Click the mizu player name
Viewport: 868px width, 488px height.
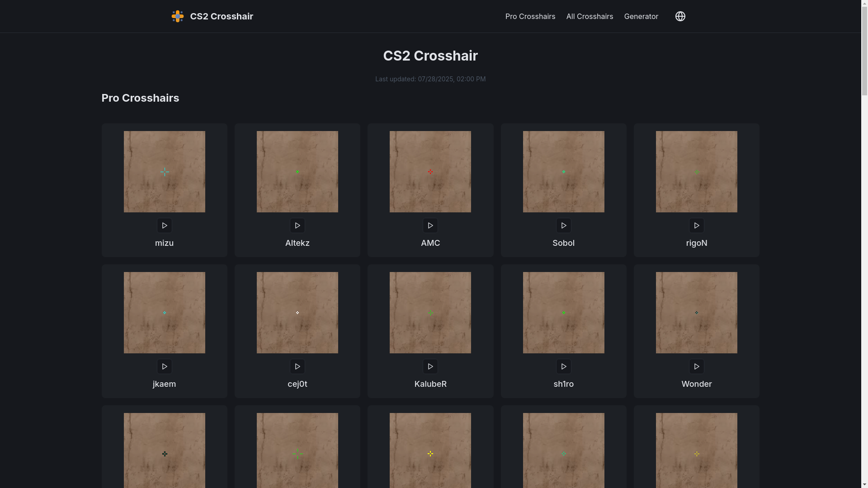(165, 243)
